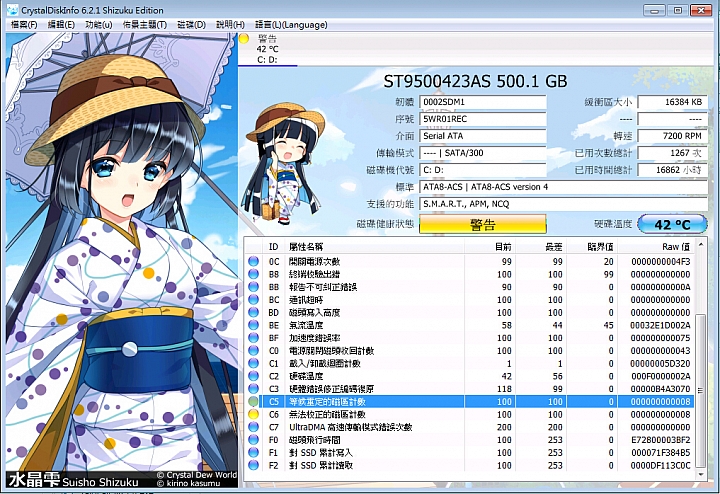Click the status orb for row F0
This screenshot has width=720, height=494.
click(253, 439)
